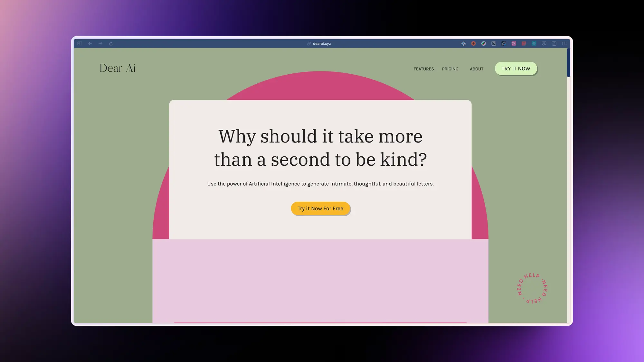Toggle split view icon in toolbar
Image resolution: width=644 pixels, height=362 pixels.
pos(564,43)
